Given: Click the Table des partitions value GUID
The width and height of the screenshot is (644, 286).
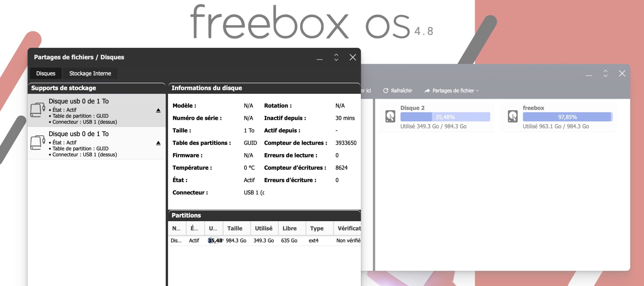Looking at the screenshot, I should coord(250,143).
